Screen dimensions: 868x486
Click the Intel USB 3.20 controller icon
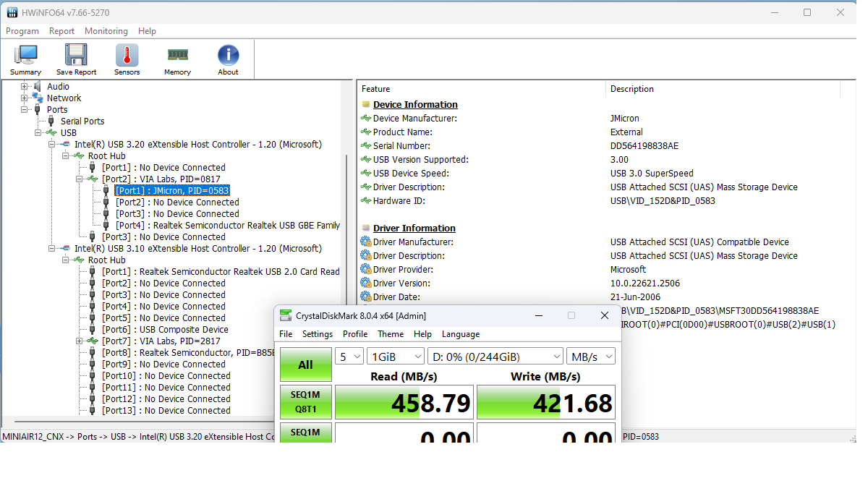click(x=65, y=145)
